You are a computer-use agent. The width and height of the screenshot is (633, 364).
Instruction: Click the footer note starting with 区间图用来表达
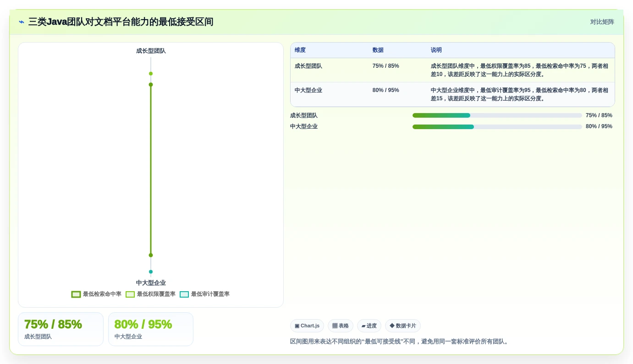(399, 342)
